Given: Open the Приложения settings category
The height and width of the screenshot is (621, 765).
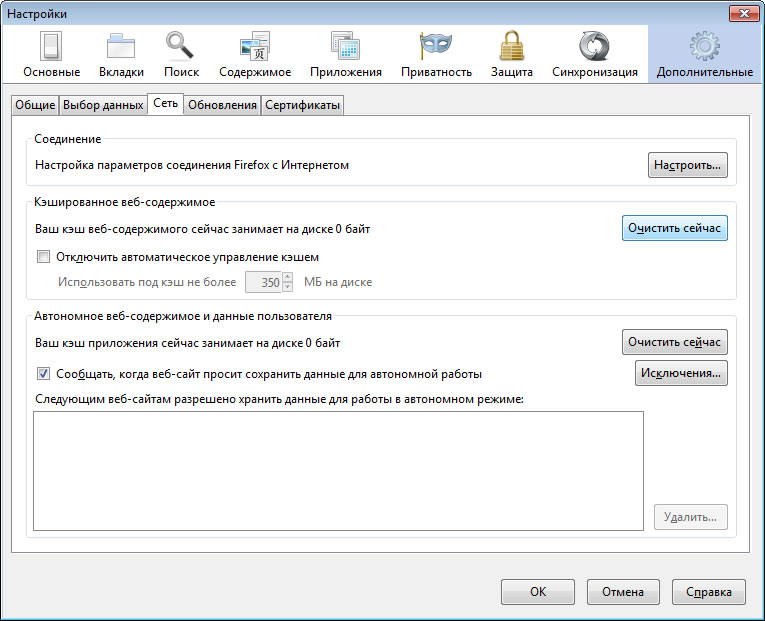Looking at the screenshot, I should 345,55.
